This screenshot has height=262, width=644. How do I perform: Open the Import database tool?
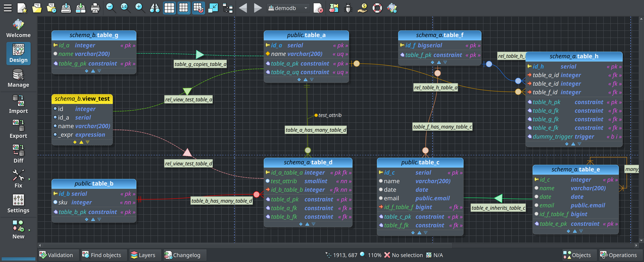click(18, 104)
